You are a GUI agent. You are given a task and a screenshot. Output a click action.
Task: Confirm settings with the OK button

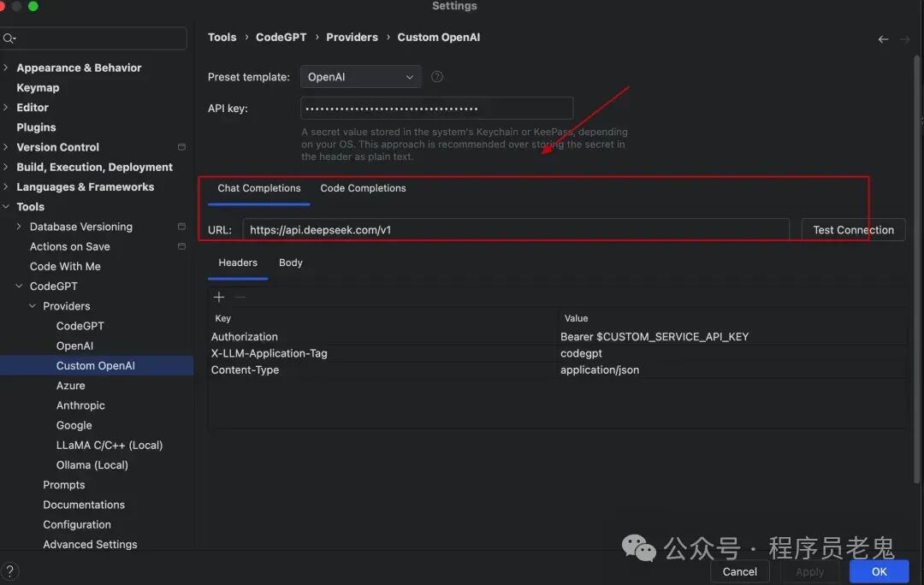879,571
